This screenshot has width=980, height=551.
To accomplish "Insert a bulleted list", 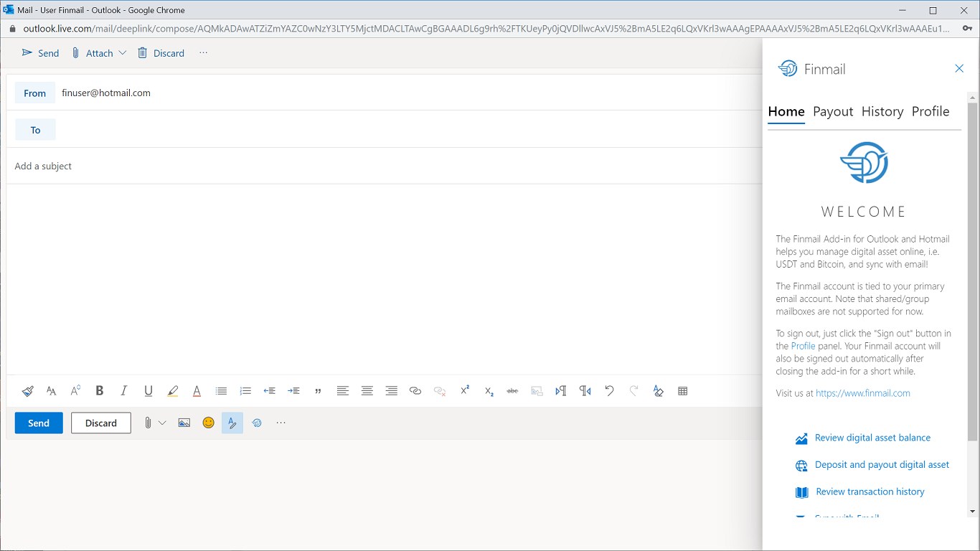I will 221,391.
